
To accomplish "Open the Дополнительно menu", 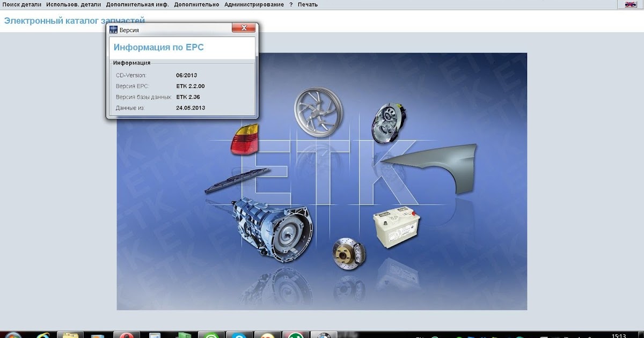I will click(x=196, y=4).
